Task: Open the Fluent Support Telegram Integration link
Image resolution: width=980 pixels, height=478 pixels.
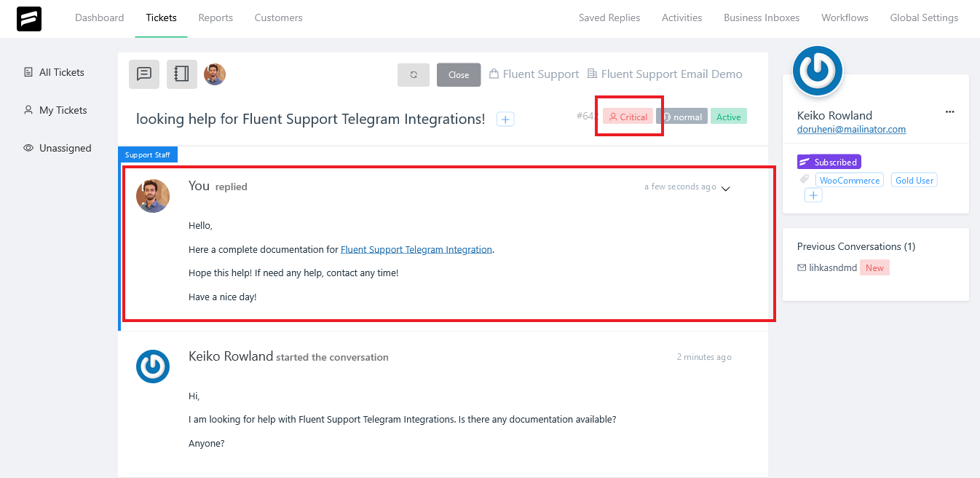Action: click(416, 248)
